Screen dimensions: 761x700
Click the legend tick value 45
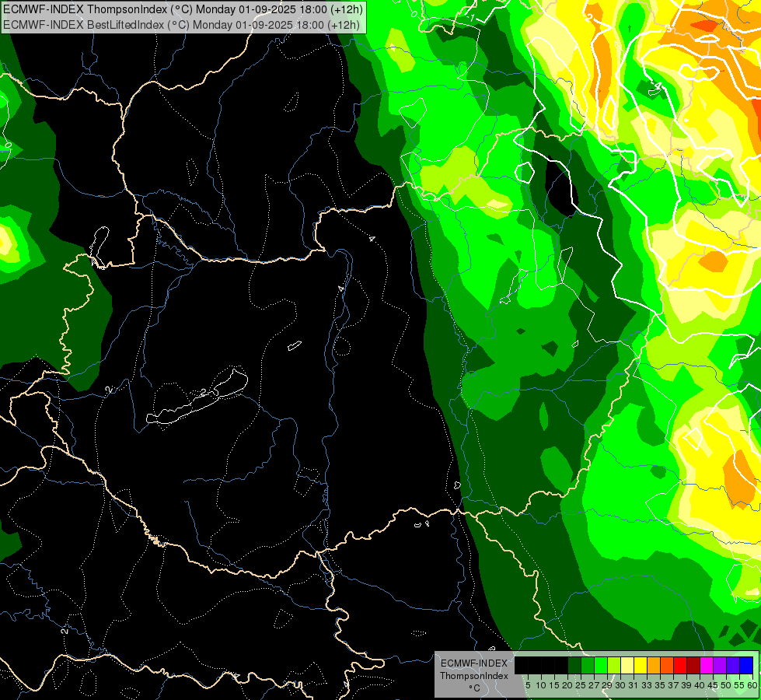713,685
